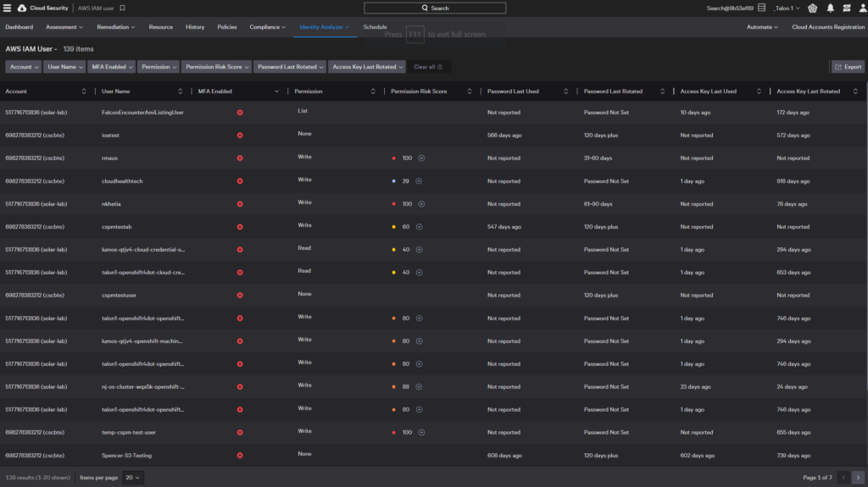868x487 pixels.
Task: Open the MFA Enabled filter dropdown
Action: tap(111, 67)
